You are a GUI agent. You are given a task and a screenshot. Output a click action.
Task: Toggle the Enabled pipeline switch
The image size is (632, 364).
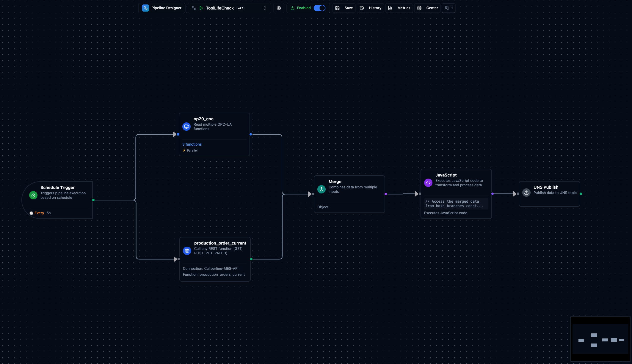(319, 8)
